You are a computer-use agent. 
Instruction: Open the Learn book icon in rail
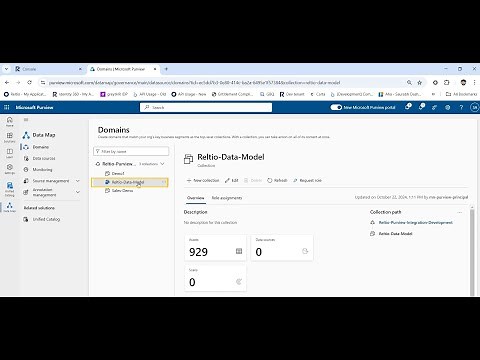point(10,153)
